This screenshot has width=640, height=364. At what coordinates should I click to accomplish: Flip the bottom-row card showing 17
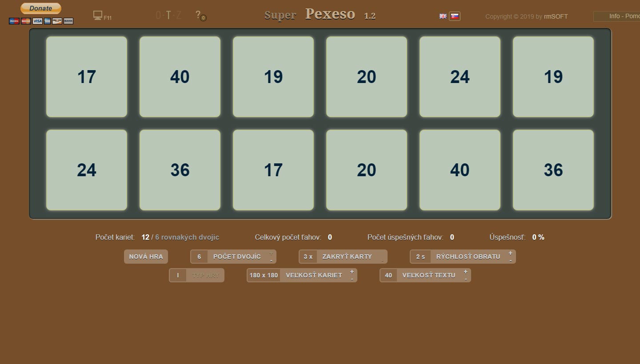[273, 170]
